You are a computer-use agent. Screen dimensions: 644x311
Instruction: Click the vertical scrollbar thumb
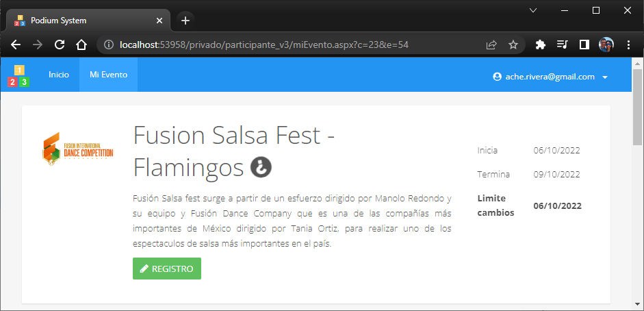coord(637,108)
